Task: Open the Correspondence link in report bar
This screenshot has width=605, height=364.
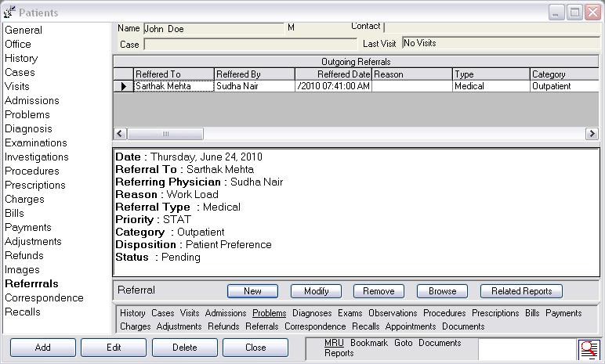Action: [315, 326]
